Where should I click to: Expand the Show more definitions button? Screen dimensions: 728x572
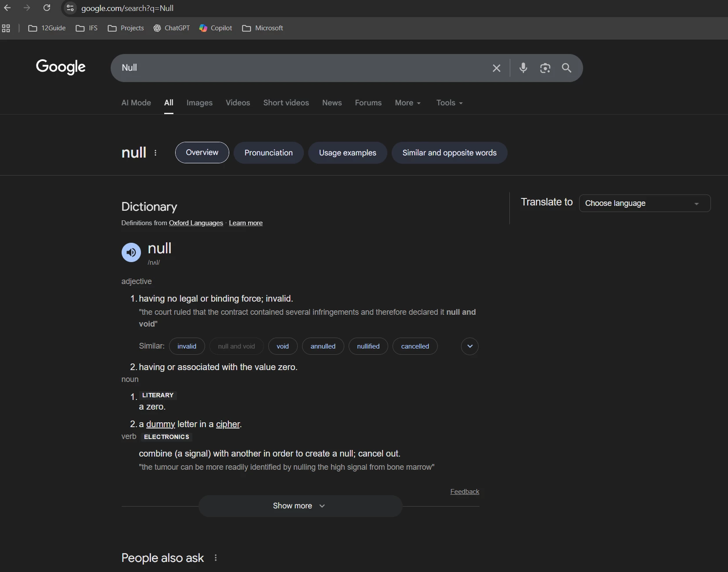point(300,506)
